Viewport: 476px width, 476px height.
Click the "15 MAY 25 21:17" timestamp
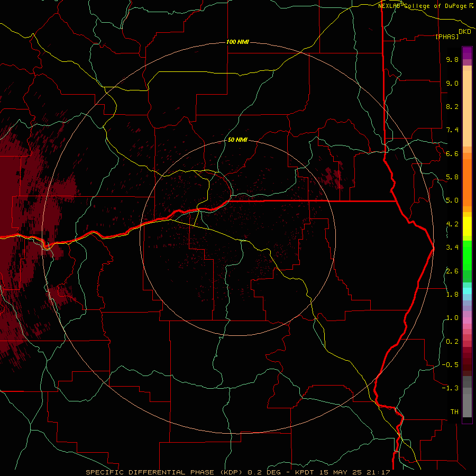coord(354,472)
